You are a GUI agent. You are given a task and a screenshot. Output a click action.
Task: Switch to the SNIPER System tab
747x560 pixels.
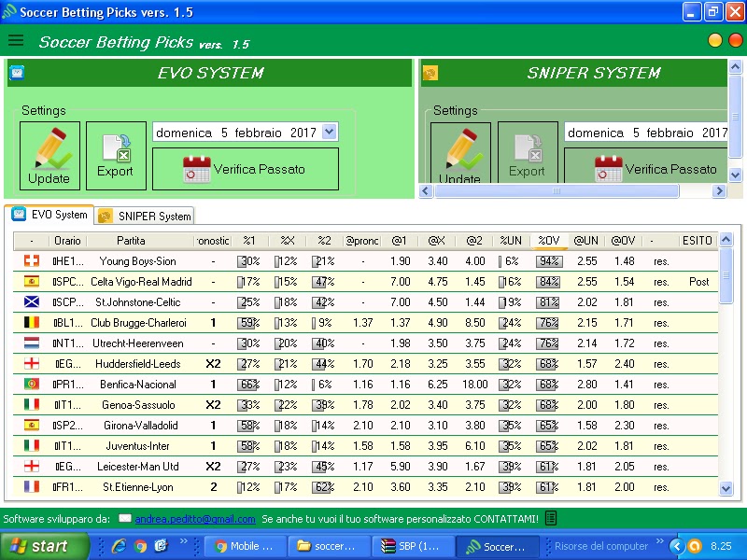pos(145,217)
